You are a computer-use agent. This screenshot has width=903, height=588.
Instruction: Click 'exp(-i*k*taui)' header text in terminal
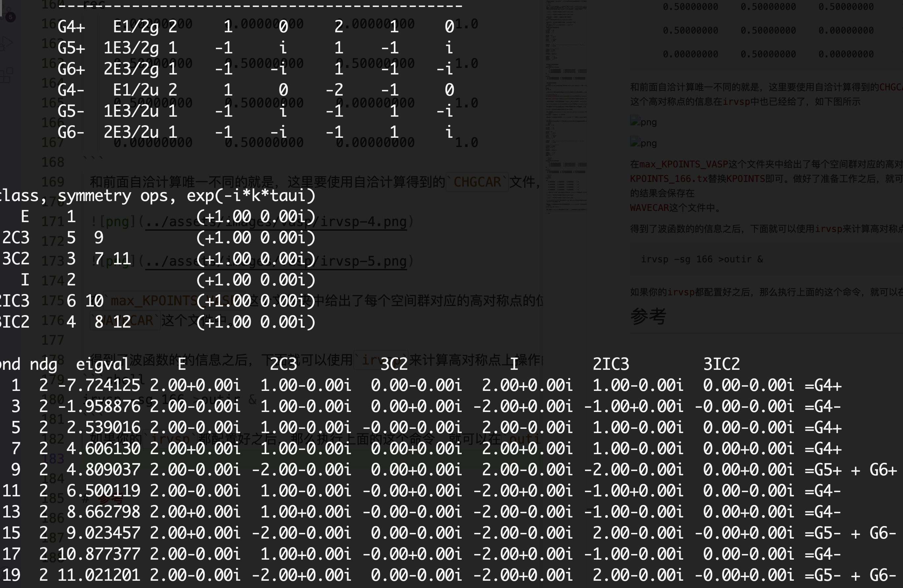click(x=251, y=196)
